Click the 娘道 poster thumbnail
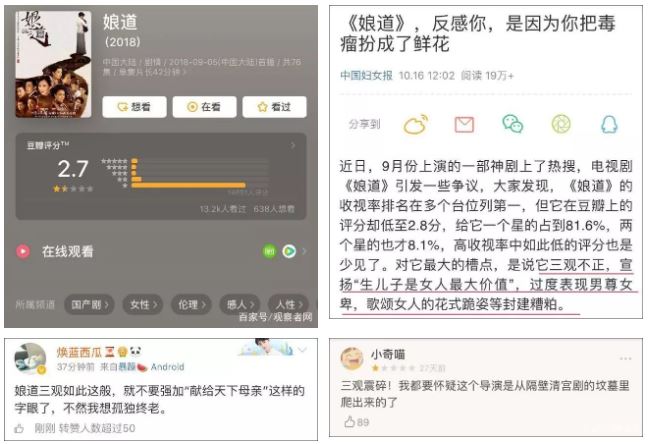Screen dimensions: 649x444 53,64
